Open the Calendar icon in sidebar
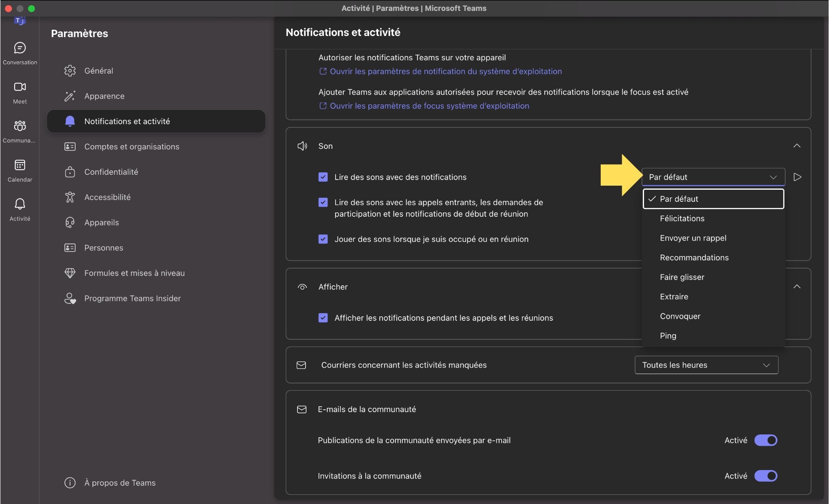The width and height of the screenshot is (829, 504). 20,165
